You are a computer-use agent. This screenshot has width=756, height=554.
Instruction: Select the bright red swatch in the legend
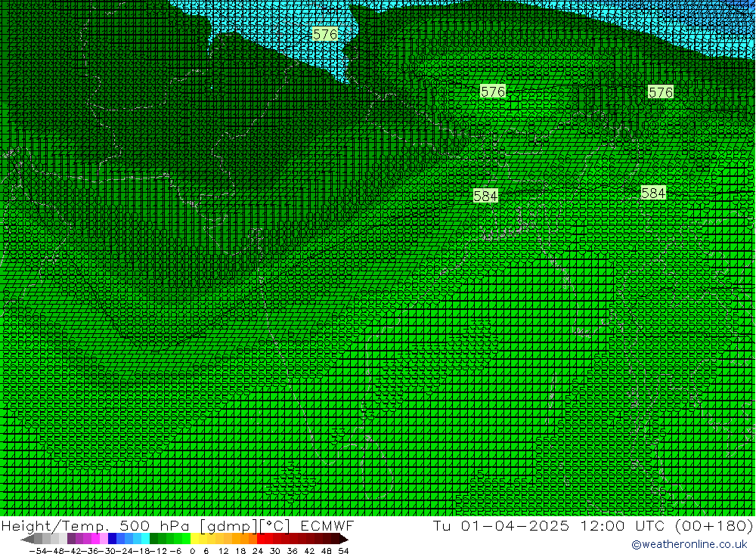[261, 540]
